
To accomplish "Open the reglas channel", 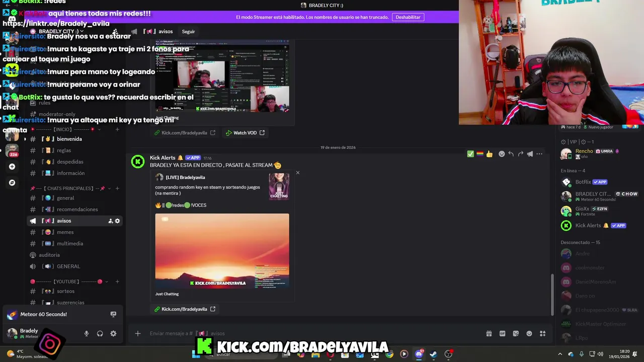I will (x=74, y=150).
